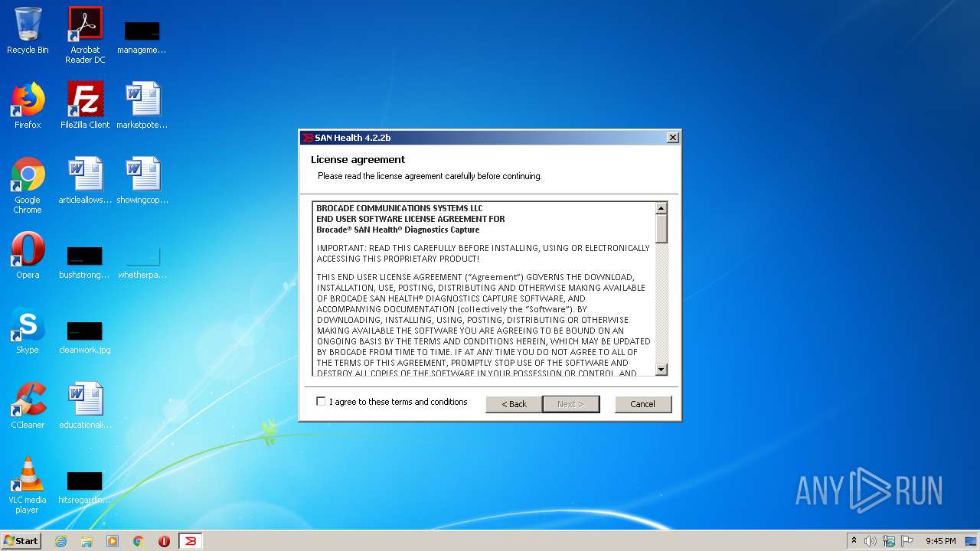
Task: Select the articleallows... Word document
Action: (85, 181)
